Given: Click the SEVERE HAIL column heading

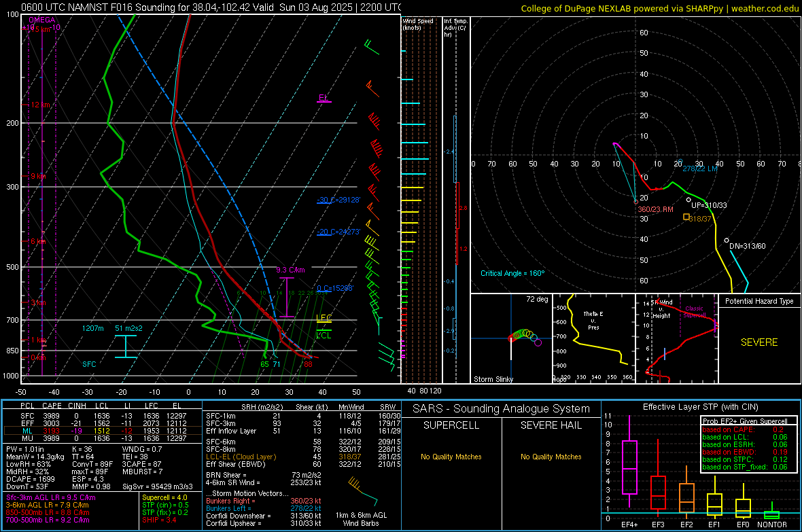Looking at the screenshot, I should 551,425.
